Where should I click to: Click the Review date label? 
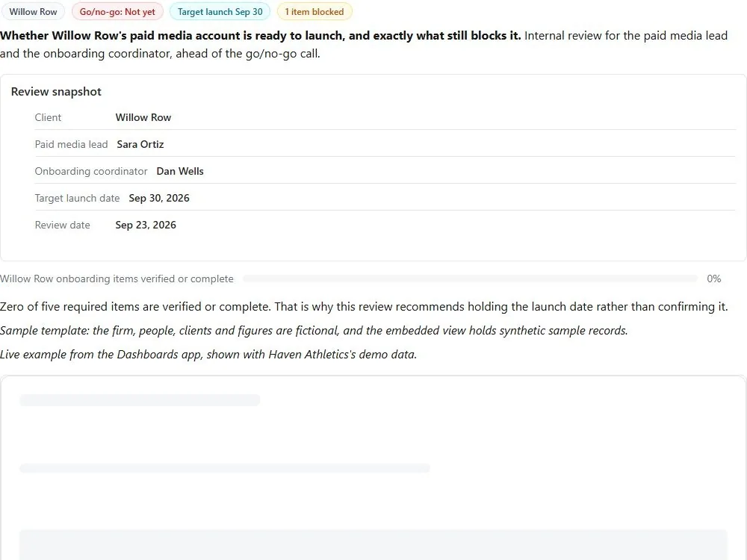(x=63, y=225)
